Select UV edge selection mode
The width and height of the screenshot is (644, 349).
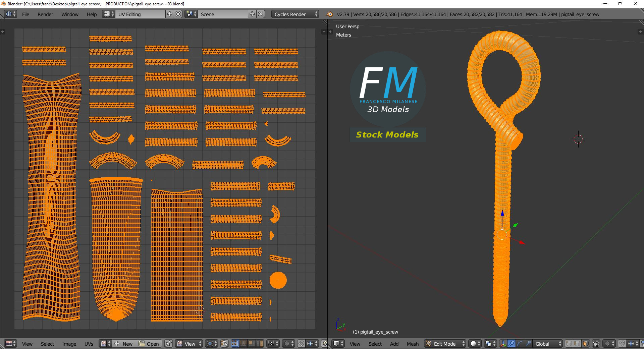[243, 344]
